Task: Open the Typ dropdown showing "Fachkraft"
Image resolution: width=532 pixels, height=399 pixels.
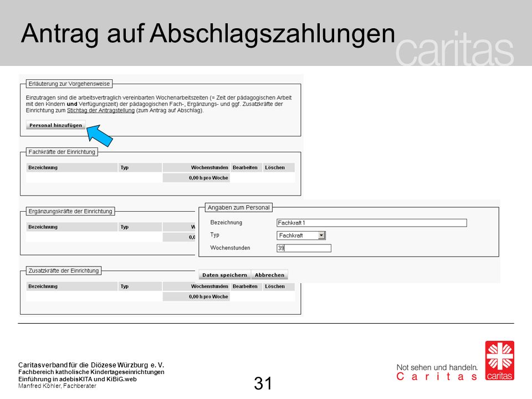Action: pos(301,236)
